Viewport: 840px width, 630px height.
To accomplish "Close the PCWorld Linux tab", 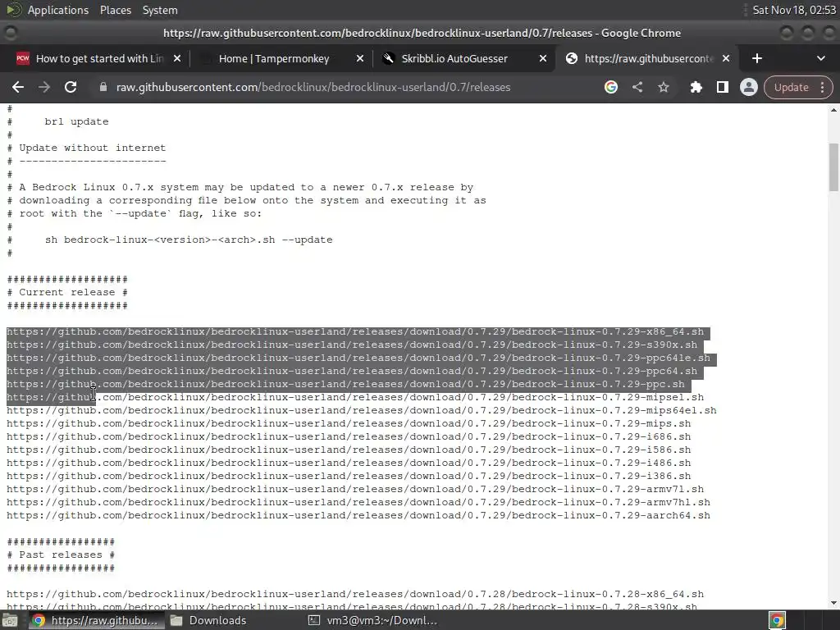I will [x=177, y=58].
